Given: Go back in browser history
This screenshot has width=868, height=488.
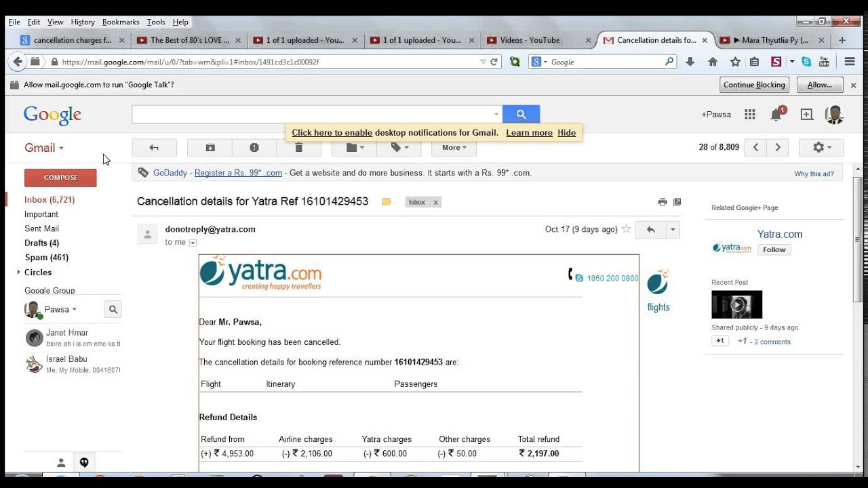Looking at the screenshot, I should point(18,62).
